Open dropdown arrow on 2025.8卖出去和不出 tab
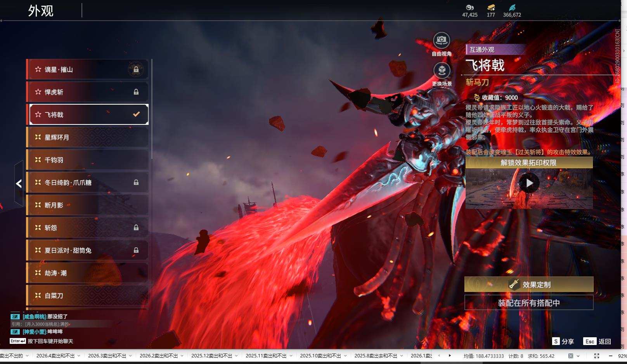This screenshot has width=627, height=364. pos(402,356)
